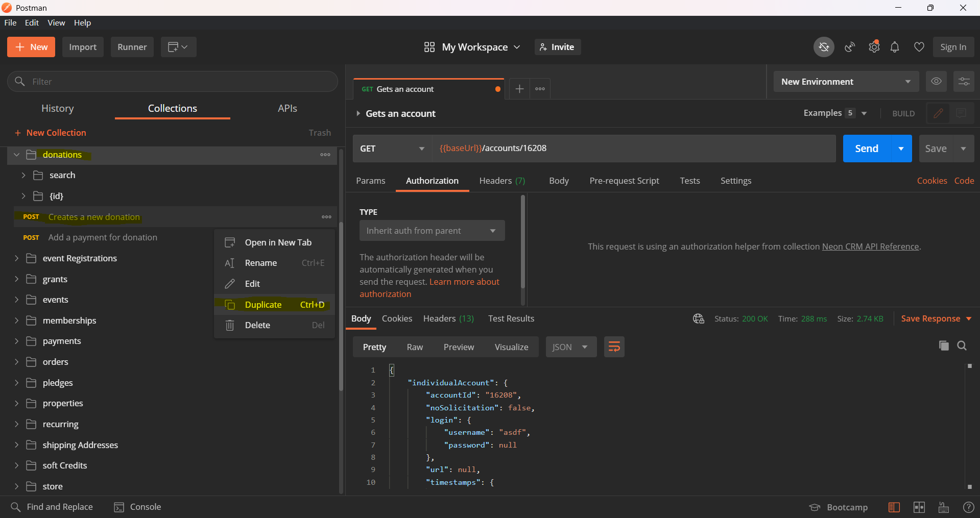Open My Workspace switcher dropdown
This screenshot has width=980, height=518.
pos(472,47)
